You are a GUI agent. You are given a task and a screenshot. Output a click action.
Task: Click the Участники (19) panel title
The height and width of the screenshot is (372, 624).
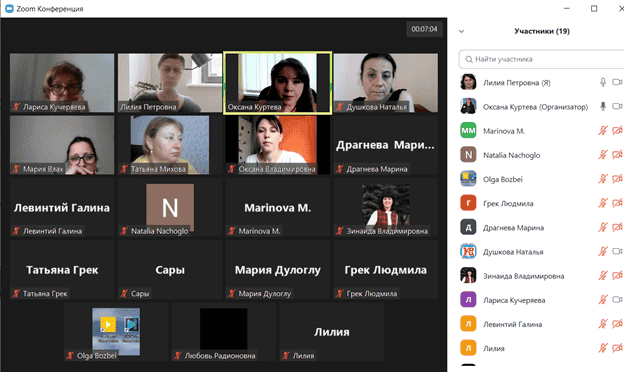(x=542, y=31)
